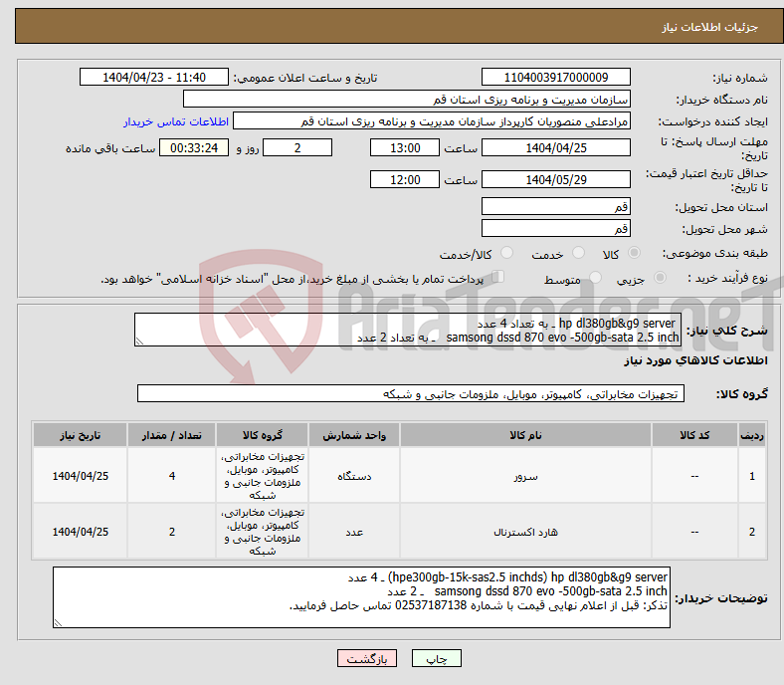Click the response deadline time 13:00 field
Viewport: 784px width, 685px height.
pyautogui.click(x=405, y=147)
